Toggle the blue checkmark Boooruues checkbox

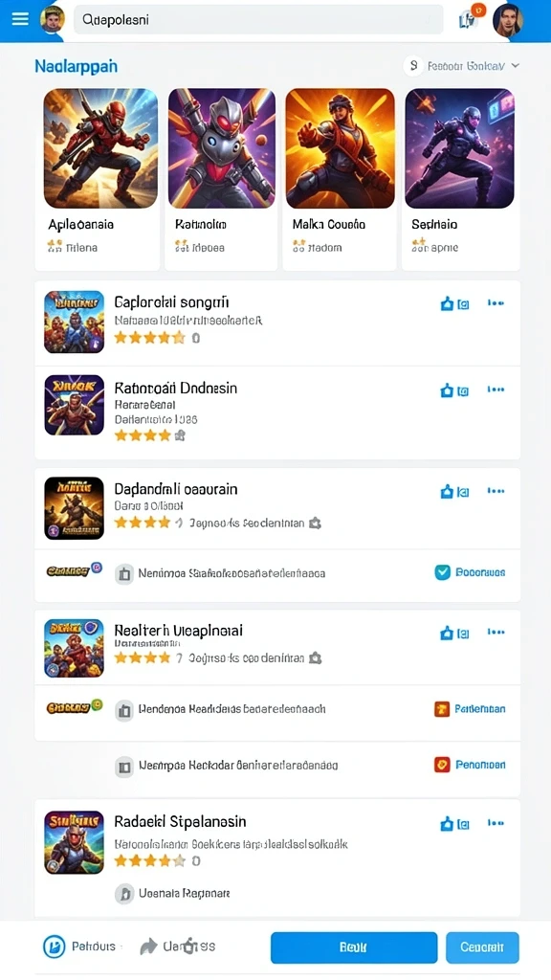442,572
